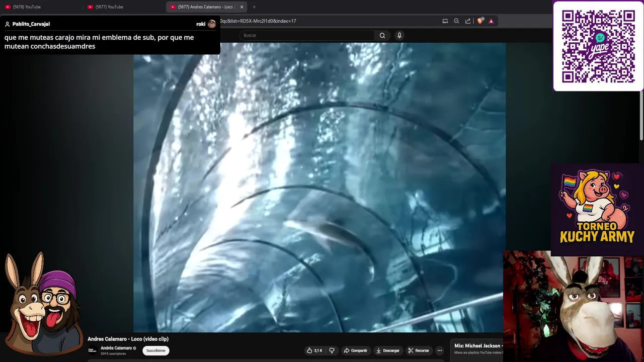
Task: Open the Brave Shields lion icon
Action: [x=480, y=21]
